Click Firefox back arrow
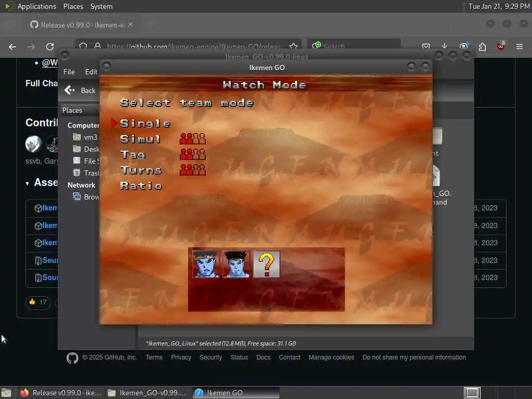The image size is (532, 399). [12, 47]
